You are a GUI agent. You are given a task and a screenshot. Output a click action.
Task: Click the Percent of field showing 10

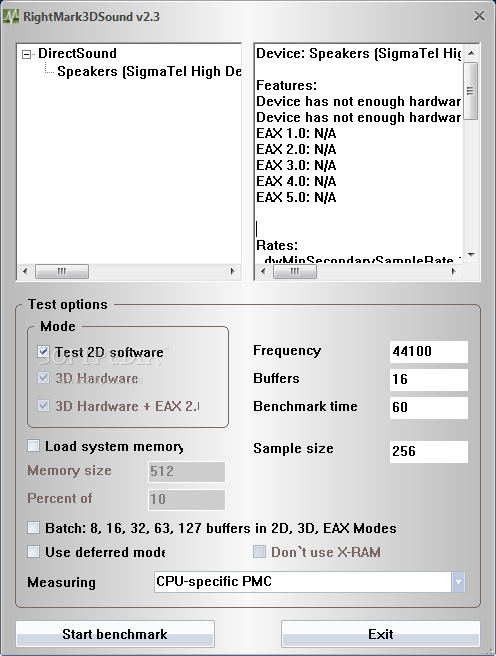click(187, 500)
